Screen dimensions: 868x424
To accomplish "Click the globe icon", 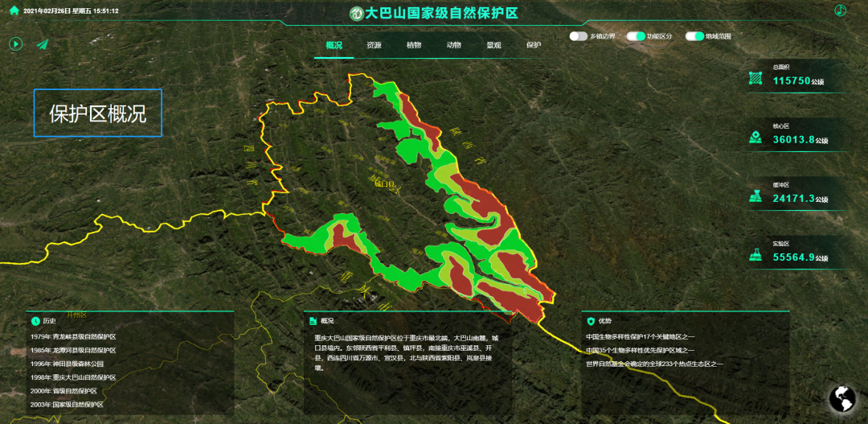I will [842, 398].
